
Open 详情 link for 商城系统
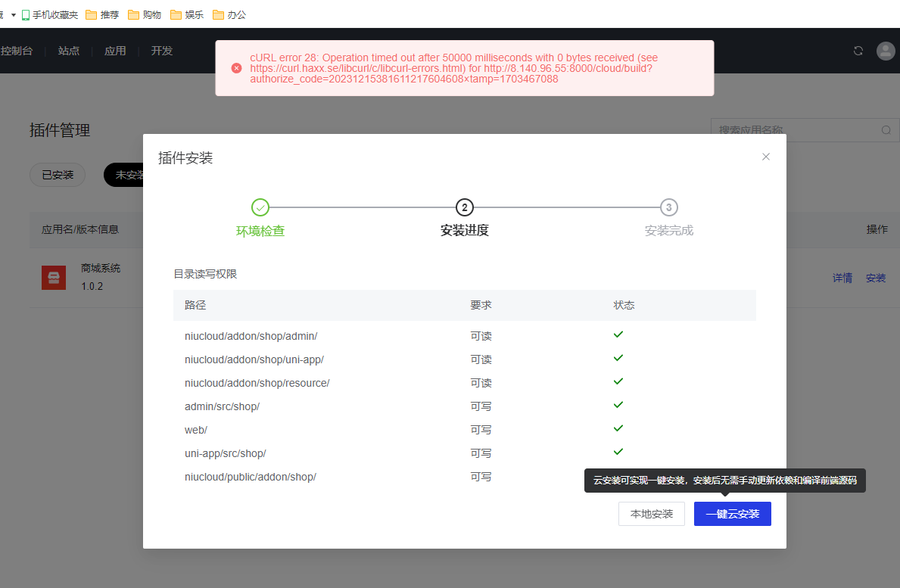(842, 278)
